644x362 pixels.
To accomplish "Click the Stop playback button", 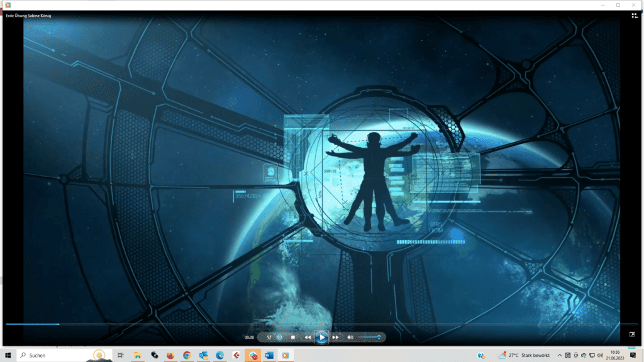I will click(x=293, y=337).
